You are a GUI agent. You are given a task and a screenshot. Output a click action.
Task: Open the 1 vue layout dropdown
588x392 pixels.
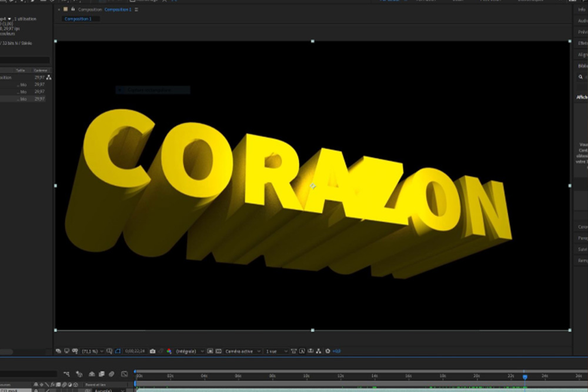pyautogui.click(x=276, y=351)
